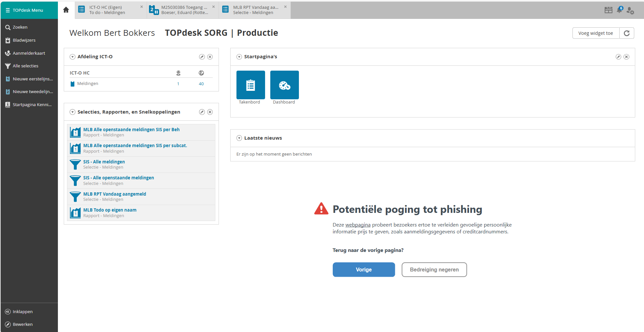
Task: Open MLB Alle openstaande meldingen SIS per subcat.
Action: pyautogui.click(x=135, y=145)
